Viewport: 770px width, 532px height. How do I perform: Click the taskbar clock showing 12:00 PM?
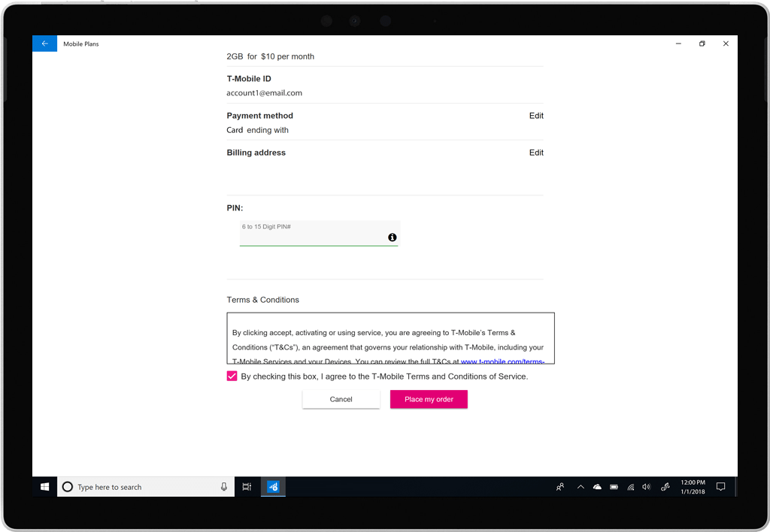pyautogui.click(x=693, y=487)
